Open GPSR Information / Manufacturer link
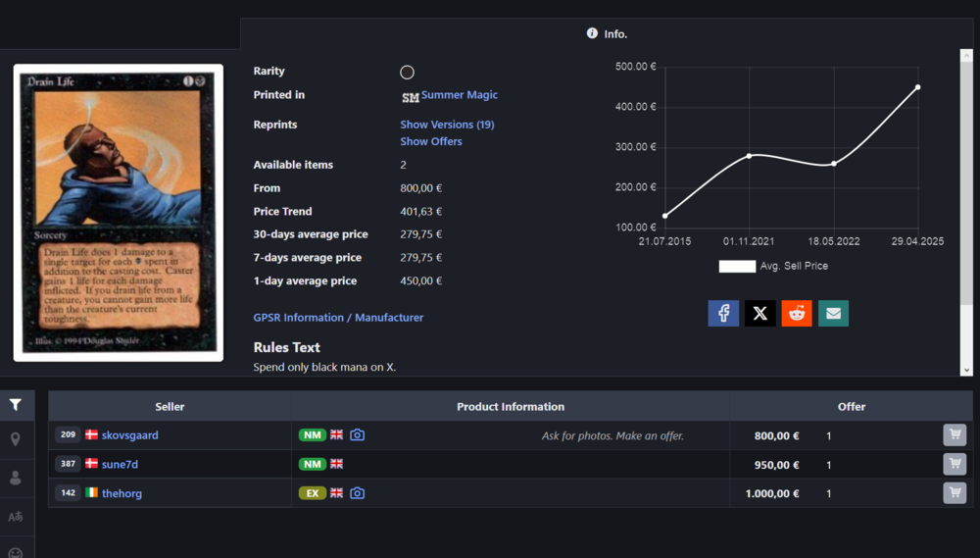980x558 pixels. (338, 317)
